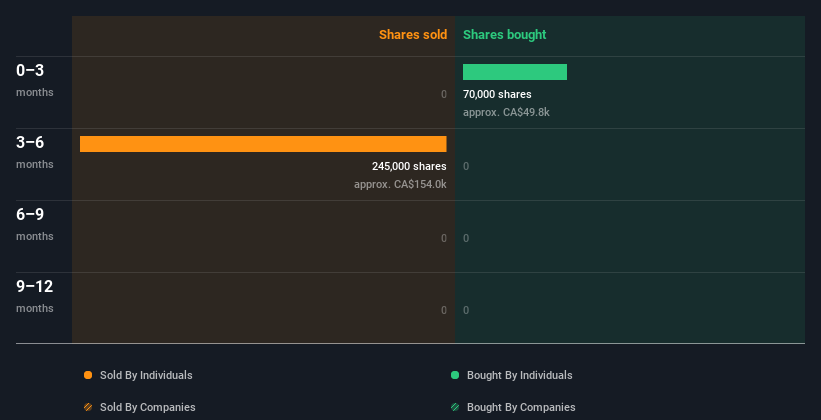Screen dimensions: 821x420
Task: Click the 245,000 shares value text
Action: tap(409, 167)
